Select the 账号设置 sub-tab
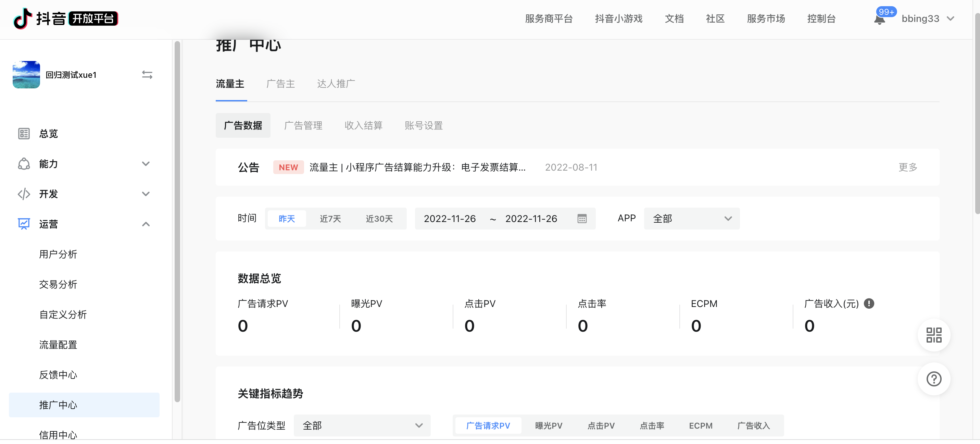This screenshot has width=980, height=444. 424,125
